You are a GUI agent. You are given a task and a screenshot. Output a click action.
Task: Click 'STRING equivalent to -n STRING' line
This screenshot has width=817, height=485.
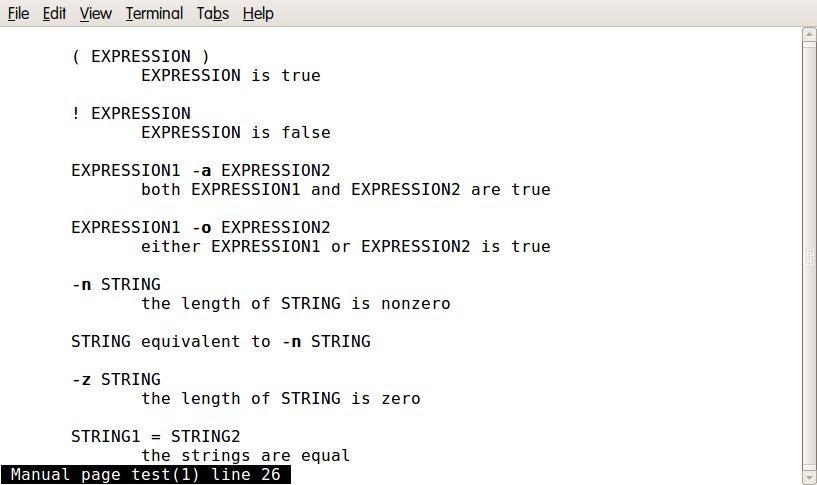[221, 341]
